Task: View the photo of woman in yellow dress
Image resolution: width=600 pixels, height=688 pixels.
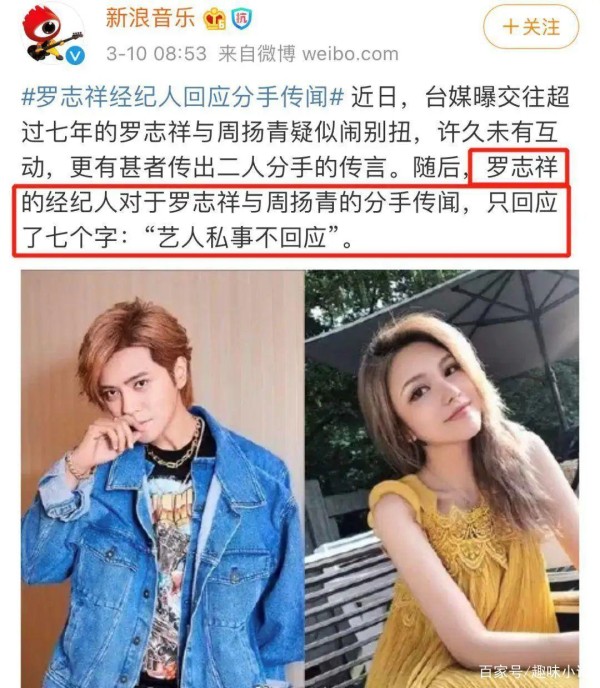Action: (442, 479)
